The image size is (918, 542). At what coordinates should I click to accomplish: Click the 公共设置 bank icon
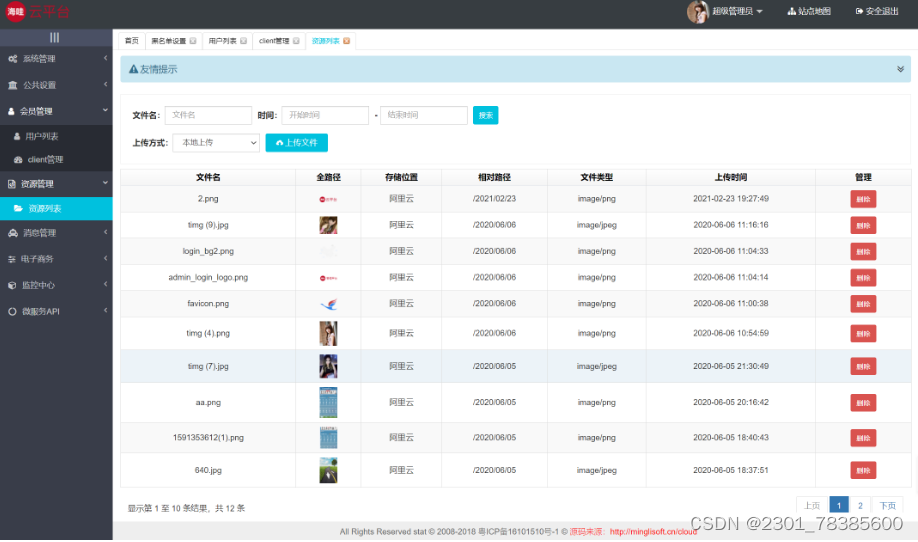pos(12,85)
